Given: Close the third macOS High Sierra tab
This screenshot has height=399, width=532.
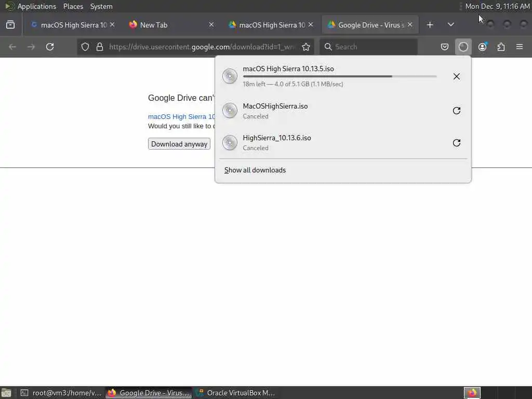Looking at the screenshot, I should point(311,25).
